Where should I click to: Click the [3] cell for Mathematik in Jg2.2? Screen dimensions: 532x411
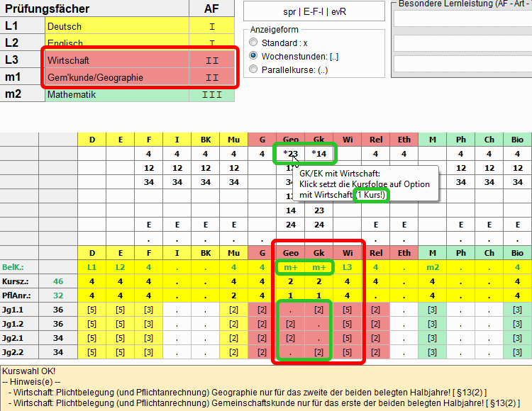tap(432, 352)
